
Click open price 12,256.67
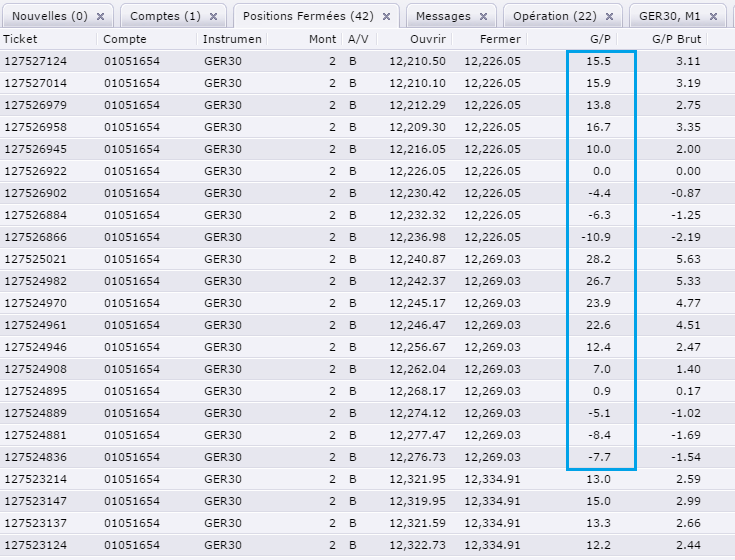point(417,348)
